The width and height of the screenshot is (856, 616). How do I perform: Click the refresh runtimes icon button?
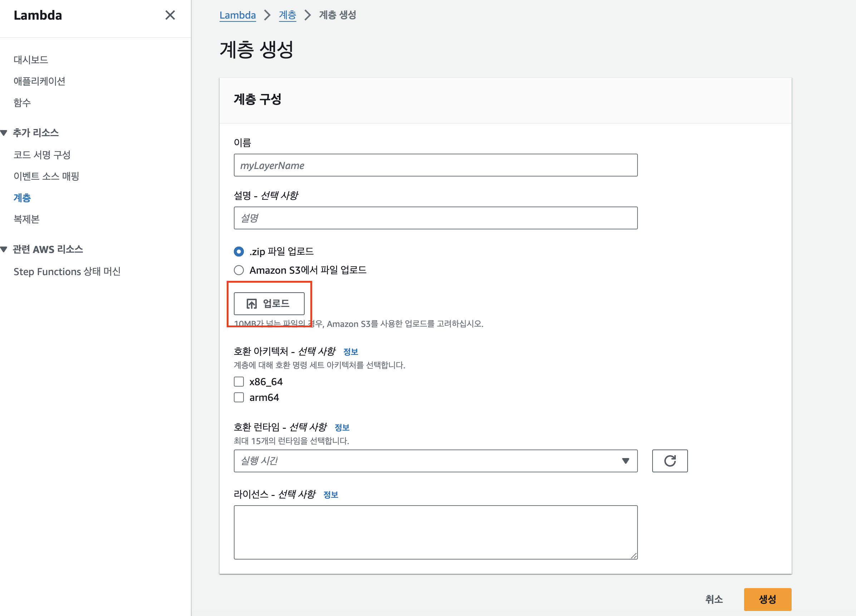670,461
